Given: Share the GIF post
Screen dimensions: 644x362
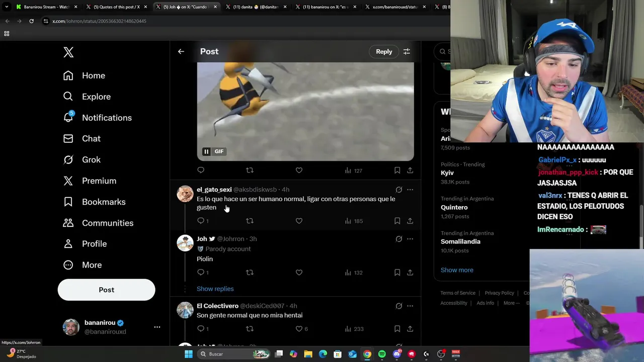Looking at the screenshot, I should (410, 170).
